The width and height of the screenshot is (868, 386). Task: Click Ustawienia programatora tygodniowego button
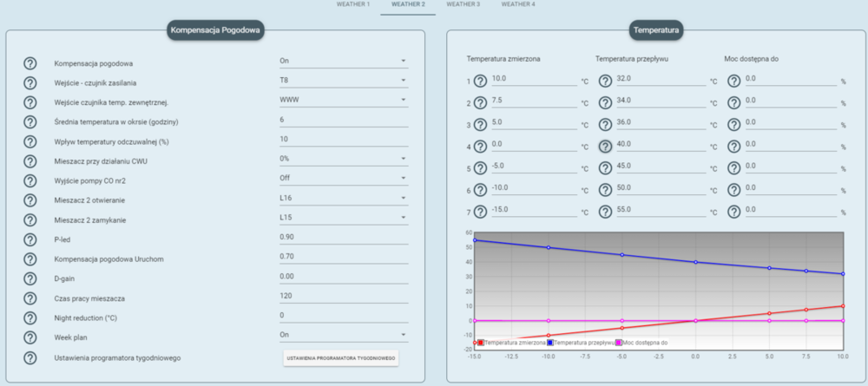point(341,359)
